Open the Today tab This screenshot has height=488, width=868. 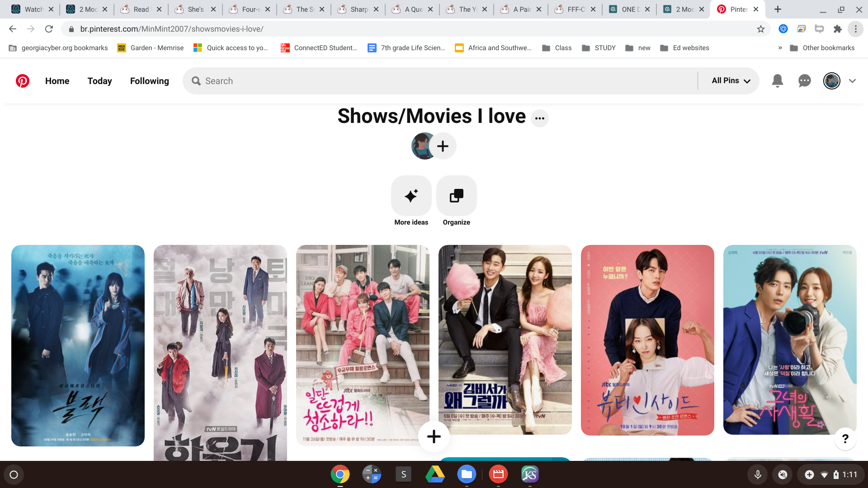coord(99,81)
